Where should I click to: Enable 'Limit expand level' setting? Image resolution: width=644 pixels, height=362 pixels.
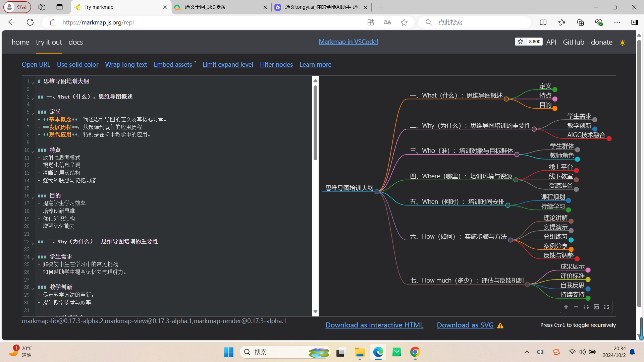click(x=228, y=65)
